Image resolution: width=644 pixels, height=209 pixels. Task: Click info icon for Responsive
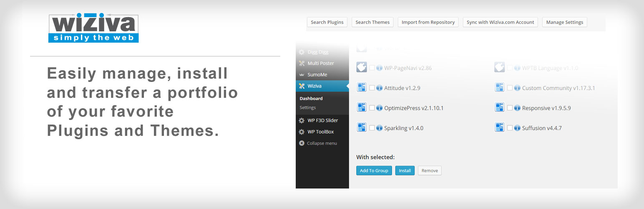pyautogui.click(x=517, y=108)
